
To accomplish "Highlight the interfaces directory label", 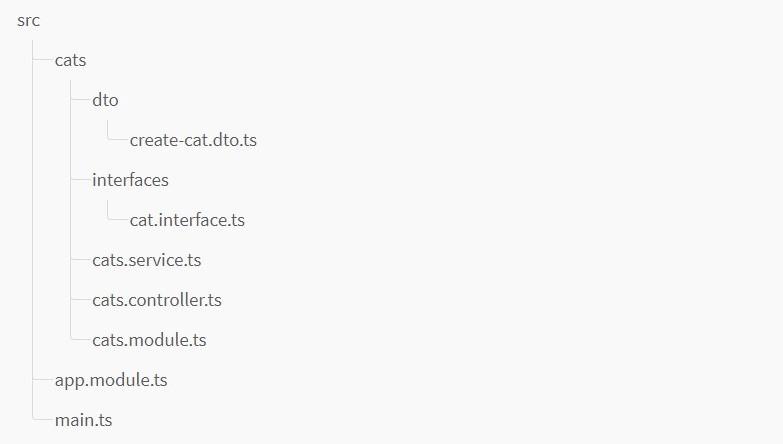I will click(130, 180).
